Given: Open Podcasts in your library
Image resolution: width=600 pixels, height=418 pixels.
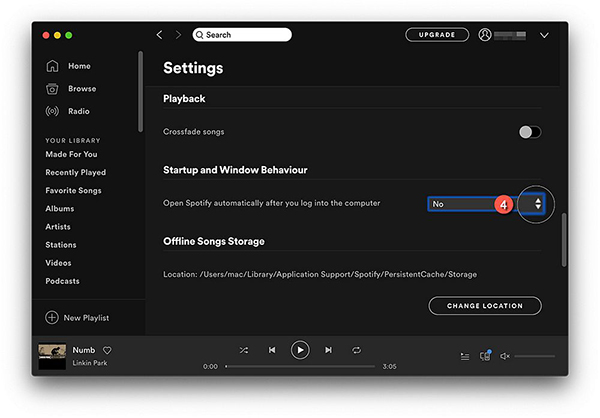Looking at the screenshot, I should pos(62,281).
